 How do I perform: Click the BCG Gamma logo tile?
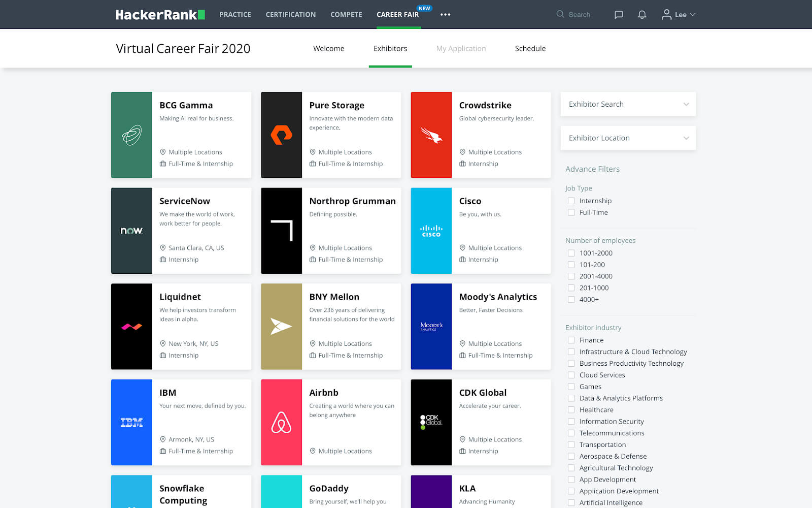(131, 135)
